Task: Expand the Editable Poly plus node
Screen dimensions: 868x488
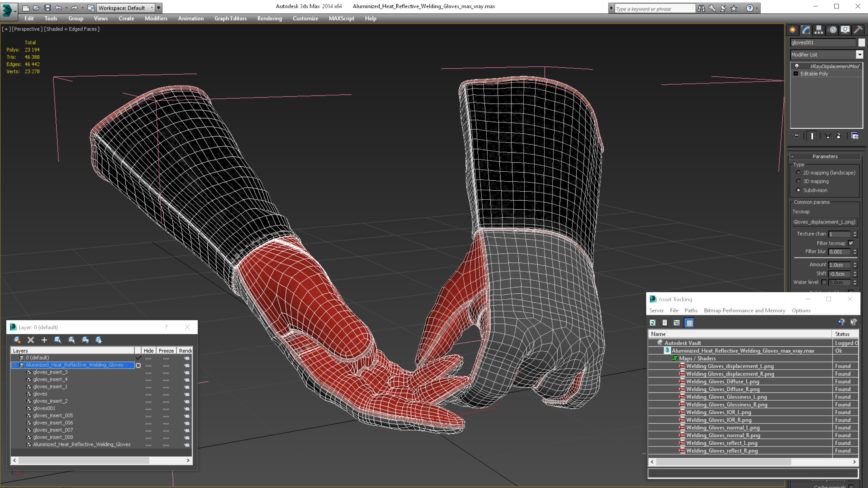Action: pyautogui.click(x=796, y=74)
